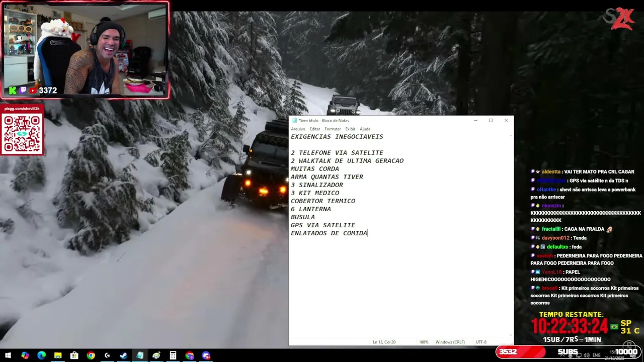Click the line BUSULA

click(302, 217)
